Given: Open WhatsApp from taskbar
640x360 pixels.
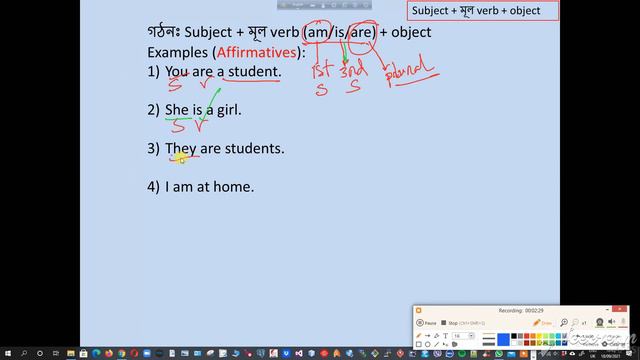Looking at the screenshot, I should pyautogui.click(x=499, y=353).
